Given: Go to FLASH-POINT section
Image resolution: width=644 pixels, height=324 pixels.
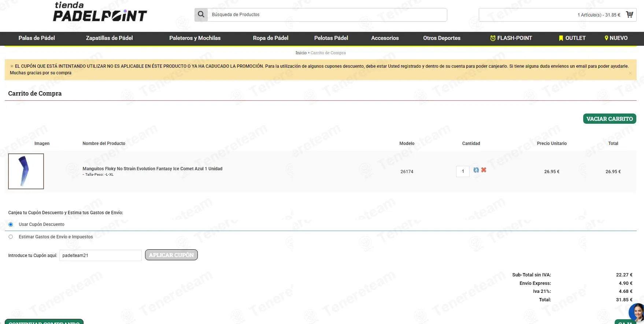Looking at the screenshot, I should (511, 38).
